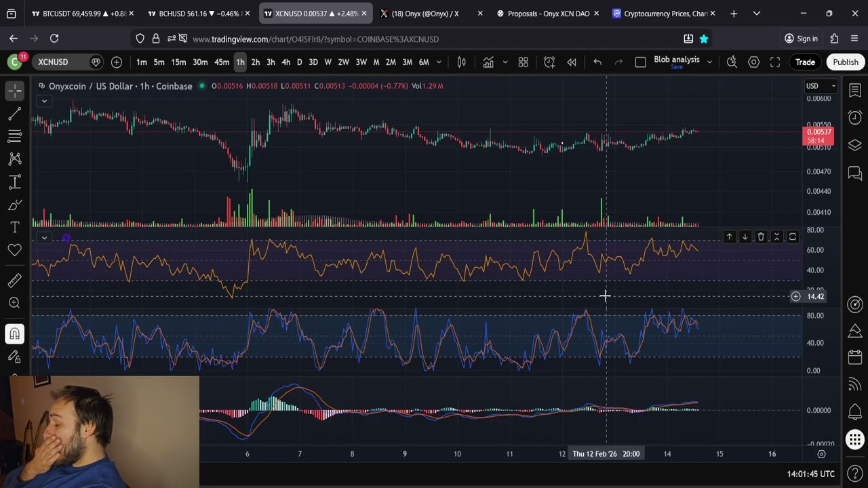Add symbol to compare with plus icon

117,62
